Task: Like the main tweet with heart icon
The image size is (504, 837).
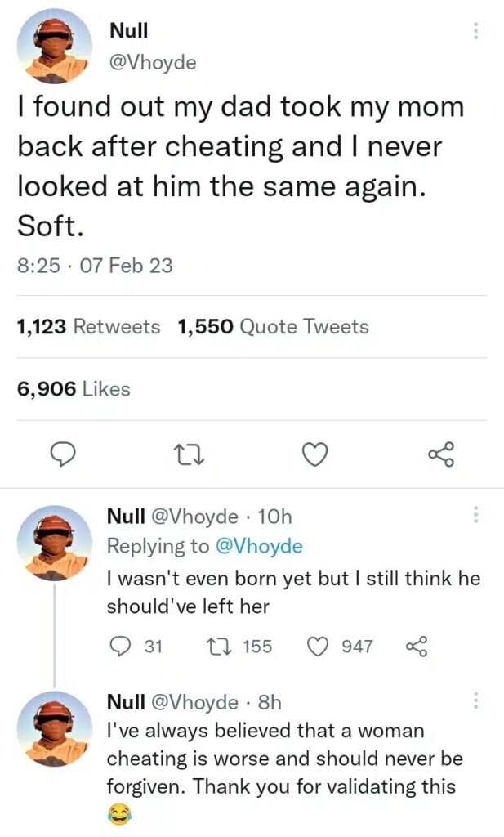Action: [x=315, y=454]
